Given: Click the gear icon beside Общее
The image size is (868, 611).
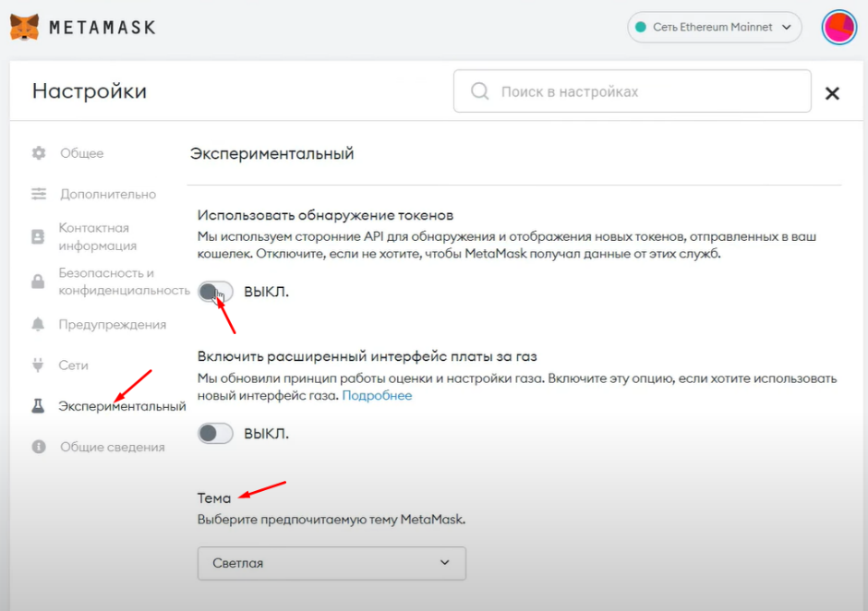Looking at the screenshot, I should pos(39,153).
